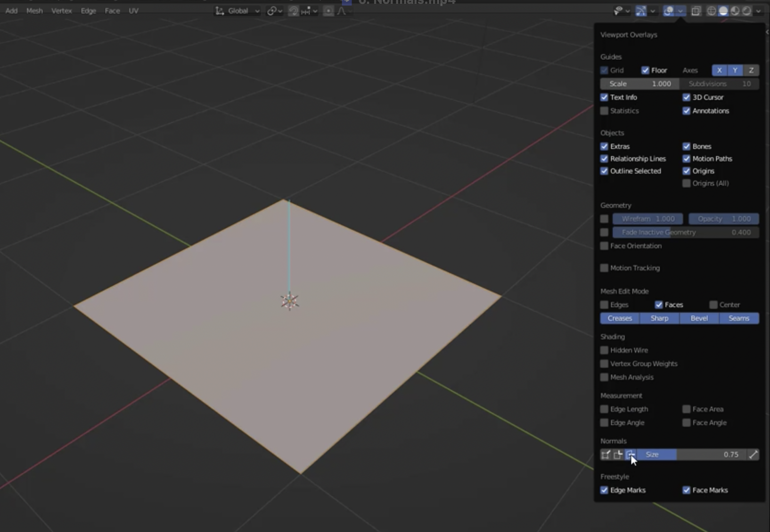Open the Face menu
Viewport: 770px width, 532px height.
[x=112, y=11]
